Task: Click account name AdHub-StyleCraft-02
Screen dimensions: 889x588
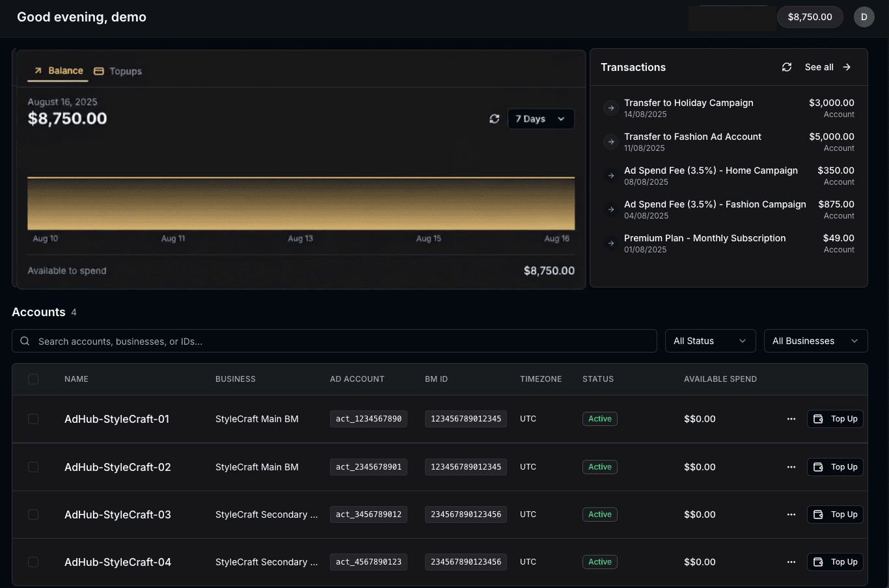Action: pos(118,467)
